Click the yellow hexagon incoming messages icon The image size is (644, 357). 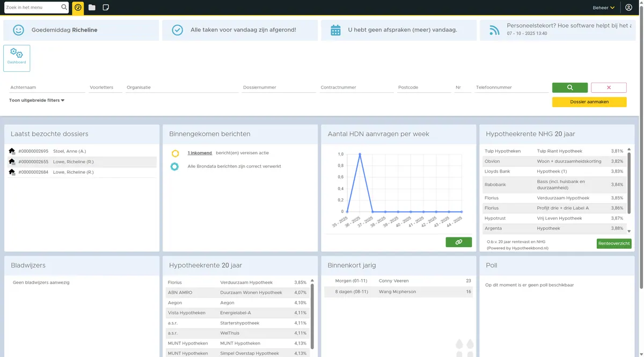pyautogui.click(x=175, y=154)
